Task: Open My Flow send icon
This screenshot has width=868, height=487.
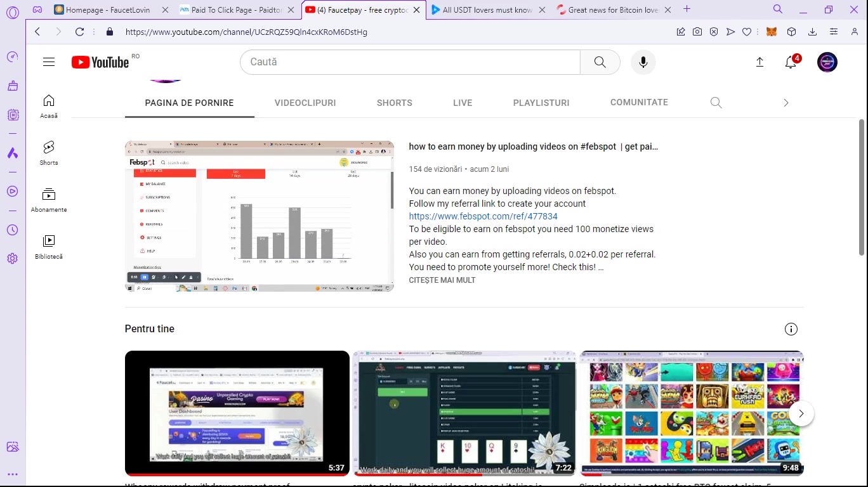Action: point(730,32)
